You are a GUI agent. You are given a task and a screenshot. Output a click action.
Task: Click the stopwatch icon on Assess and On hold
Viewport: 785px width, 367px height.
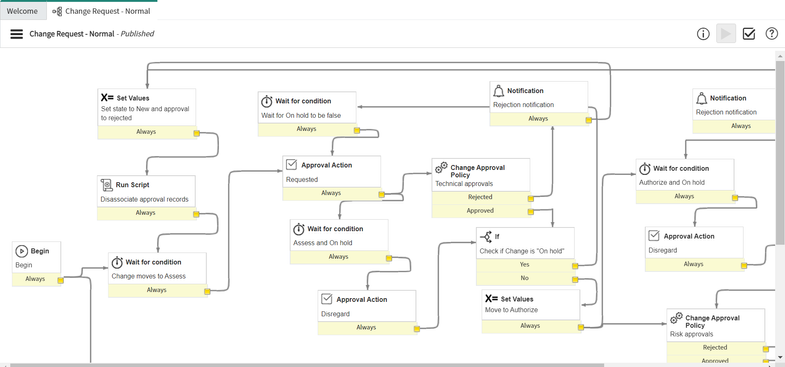pos(298,229)
